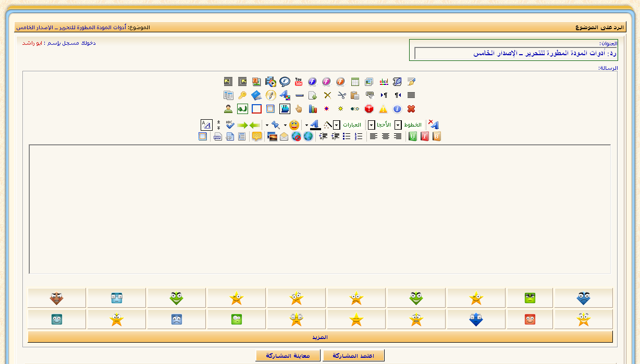640x364 pixels.
Task: Click the orange Flash icon
Action: coord(340,81)
